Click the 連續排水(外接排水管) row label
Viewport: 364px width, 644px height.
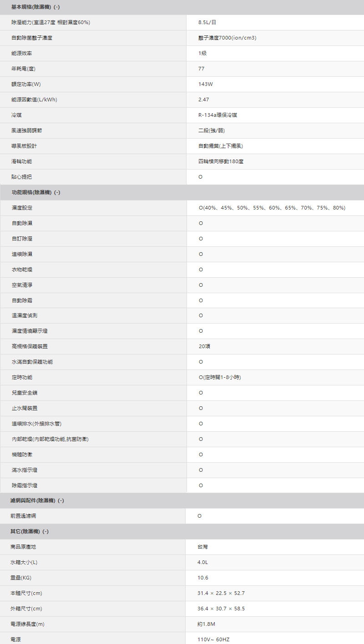(x=36, y=424)
